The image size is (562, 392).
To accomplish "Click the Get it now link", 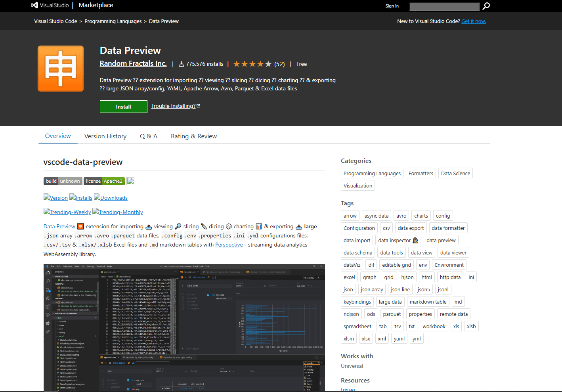I will [474, 21].
